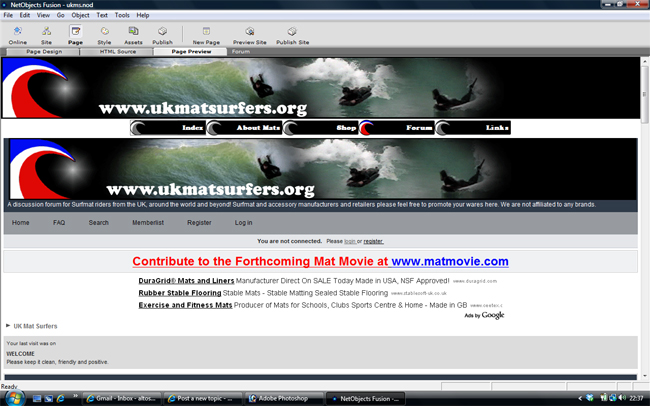Open the www.matmovie.com link
The height and width of the screenshot is (406, 650).
click(x=450, y=261)
